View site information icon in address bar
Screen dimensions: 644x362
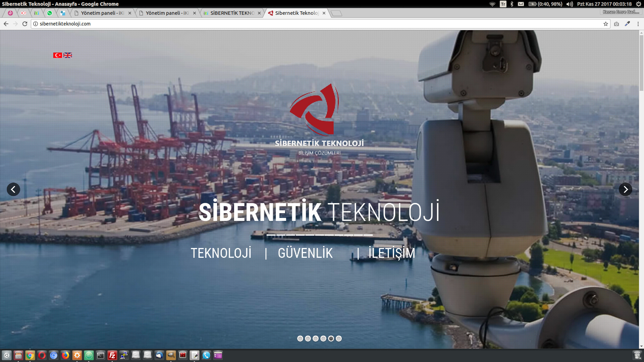pyautogui.click(x=36, y=24)
